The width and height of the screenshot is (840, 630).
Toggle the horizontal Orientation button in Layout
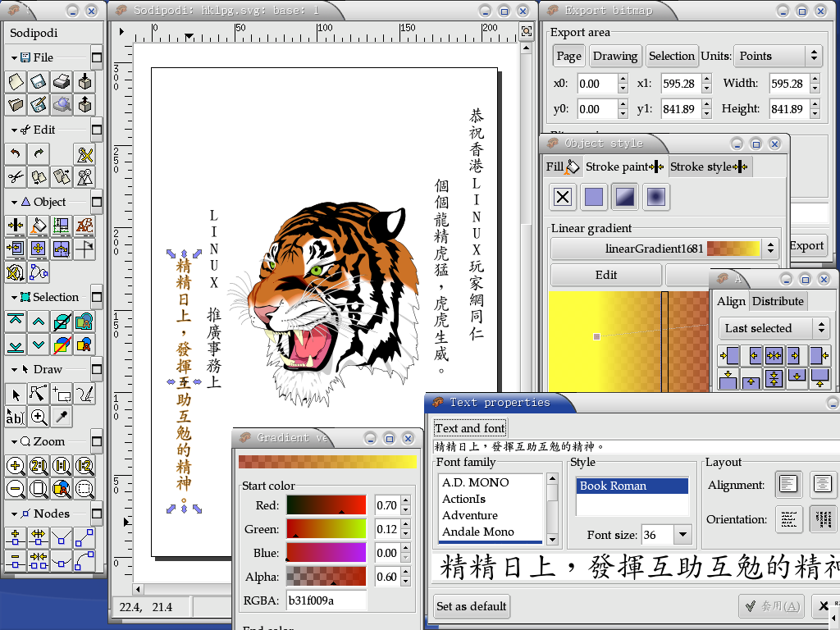[x=788, y=519]
